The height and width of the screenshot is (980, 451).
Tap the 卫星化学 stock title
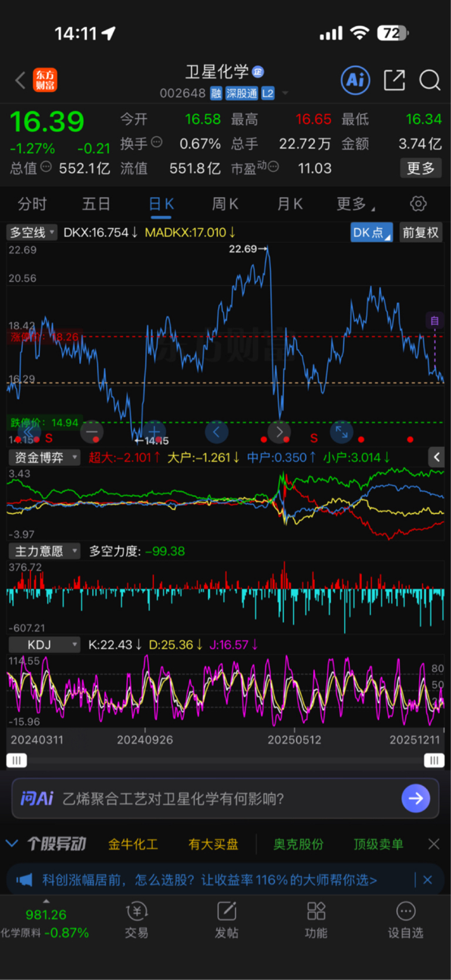tap(217, 72)
